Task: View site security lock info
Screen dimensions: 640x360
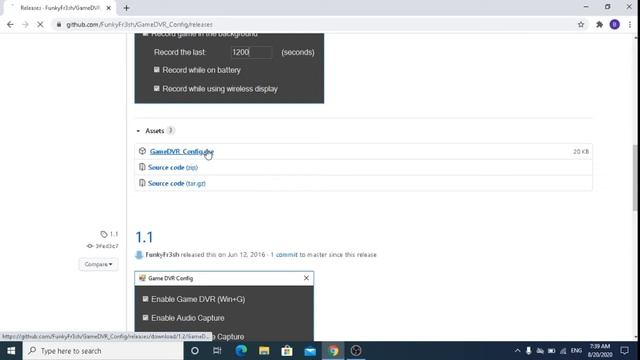Action: pos(59,24)
